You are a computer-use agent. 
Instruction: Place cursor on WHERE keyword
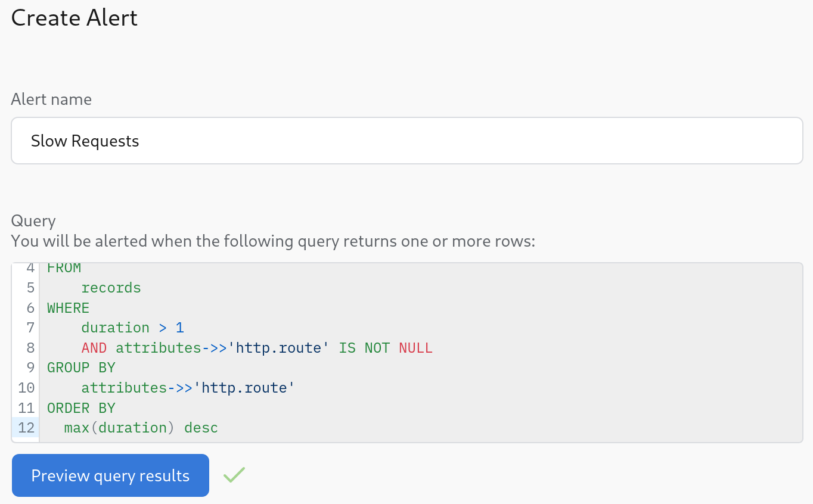(x=68, y=308)
